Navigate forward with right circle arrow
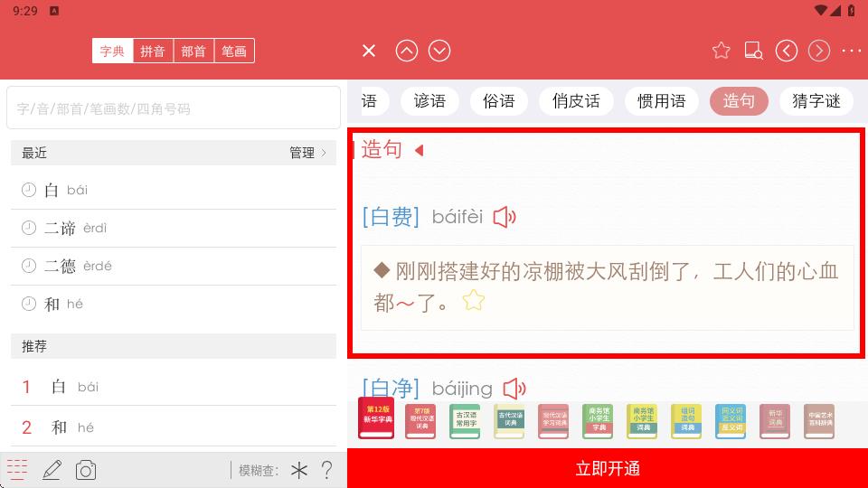 point(819,51)
